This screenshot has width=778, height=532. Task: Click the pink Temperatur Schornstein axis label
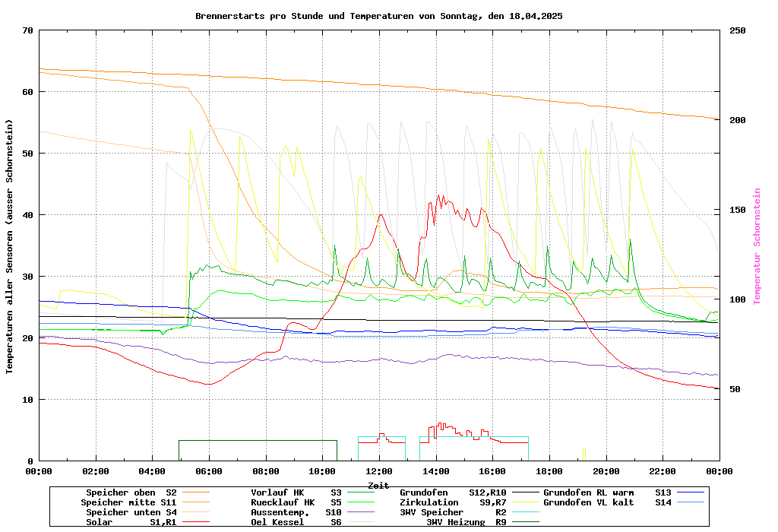[x=757, y=247]
